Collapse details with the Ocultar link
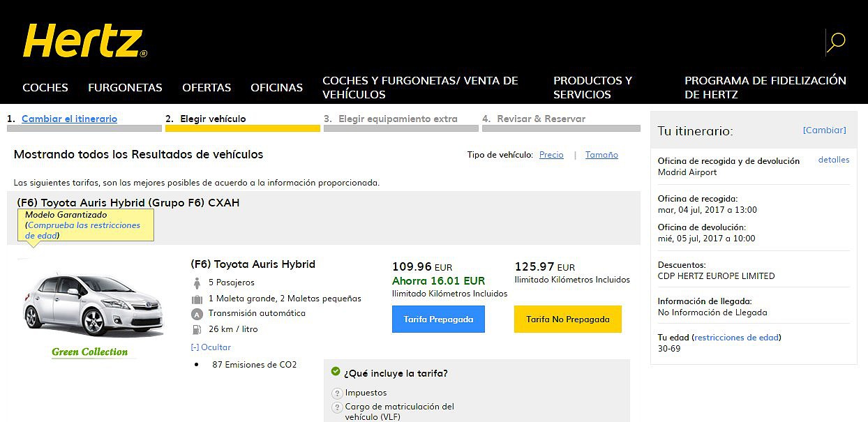 pos(211,347)
